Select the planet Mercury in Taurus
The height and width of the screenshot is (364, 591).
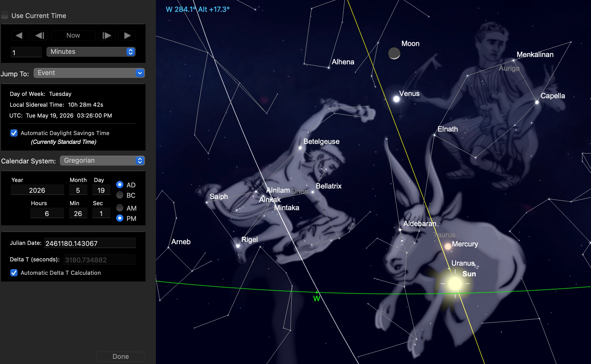(x=448, y=246)
